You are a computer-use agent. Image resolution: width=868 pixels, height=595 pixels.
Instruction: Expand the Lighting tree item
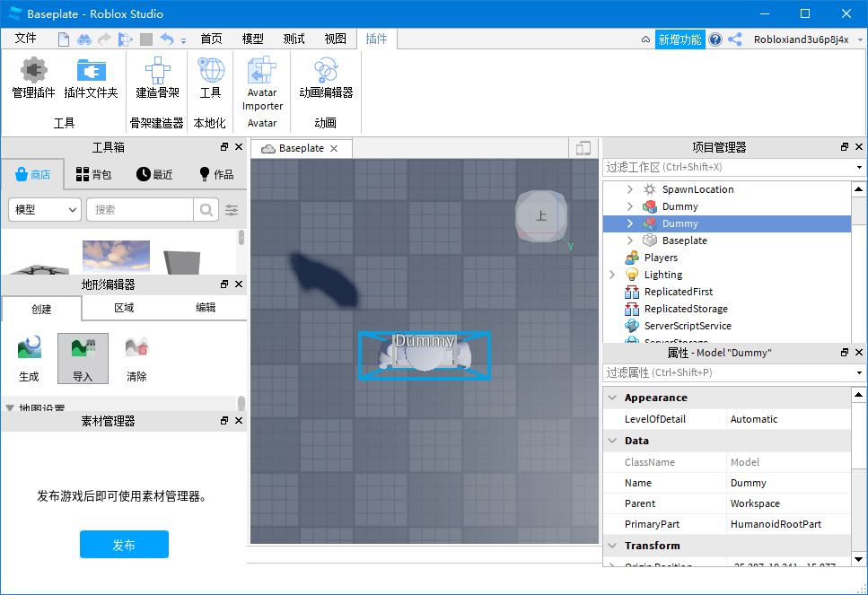tap(613, 274)
